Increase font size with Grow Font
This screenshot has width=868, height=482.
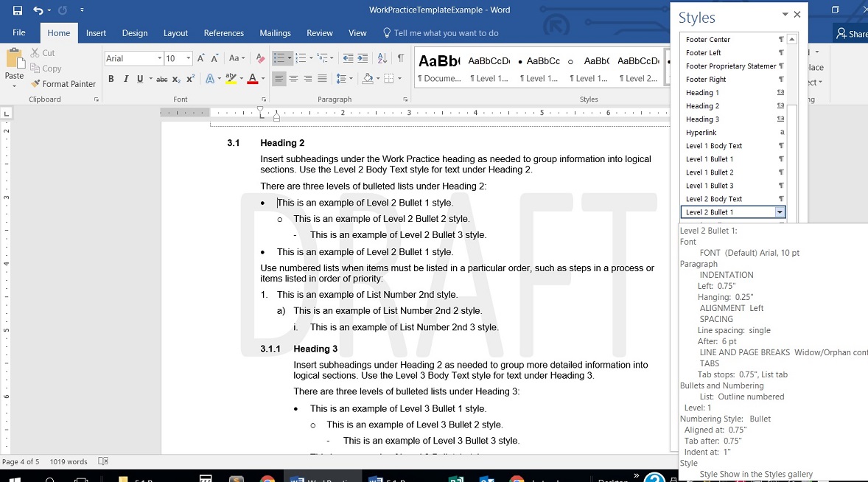point(201,58)
